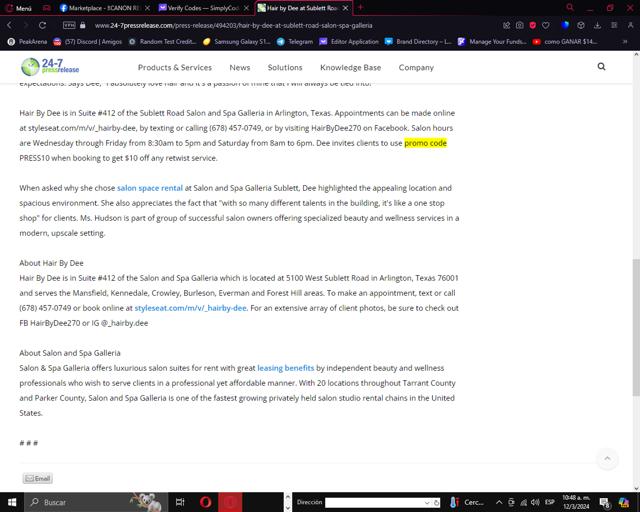Screen dimensions: 640x512
Task: Click the highlighted promo code text
Action: [x=425, y=143]
